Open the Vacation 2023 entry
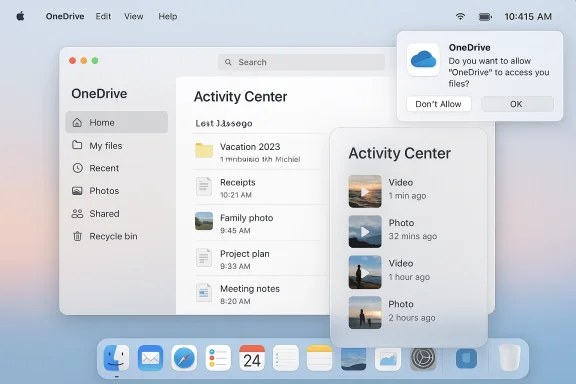 tap(259, 152)
